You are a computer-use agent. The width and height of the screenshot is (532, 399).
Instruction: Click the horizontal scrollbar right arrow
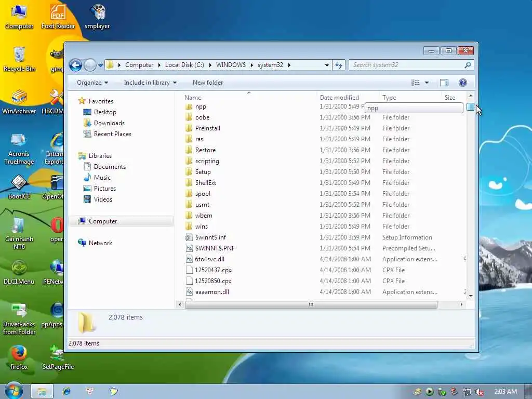461,304
